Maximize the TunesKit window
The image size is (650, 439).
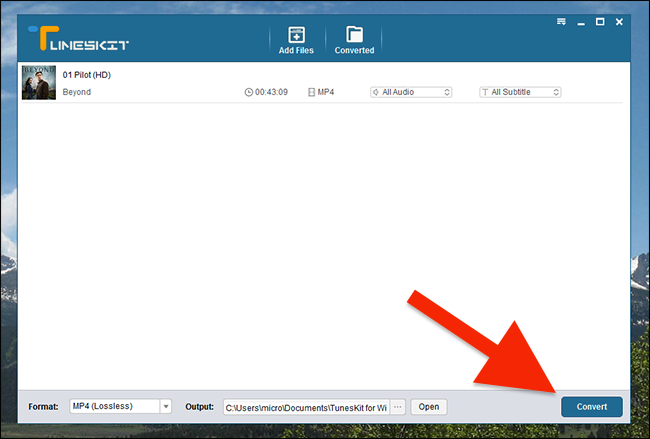point(600,22)
